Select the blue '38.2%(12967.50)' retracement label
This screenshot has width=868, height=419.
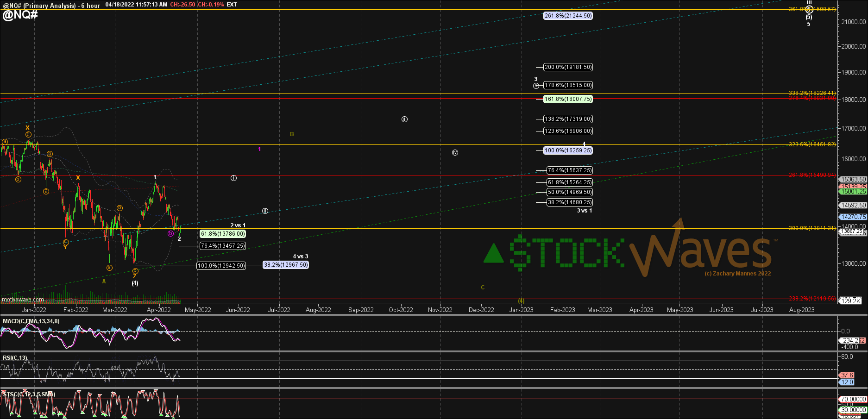pos(286,265)
